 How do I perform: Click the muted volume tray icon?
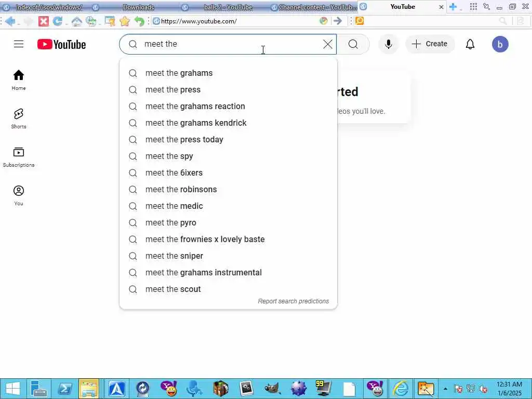click(483, 389)
